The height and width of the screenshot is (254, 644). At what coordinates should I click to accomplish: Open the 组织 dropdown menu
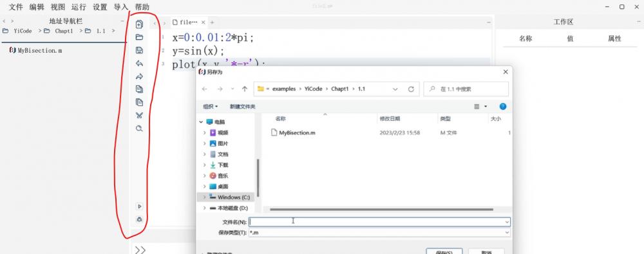(211, 107)
